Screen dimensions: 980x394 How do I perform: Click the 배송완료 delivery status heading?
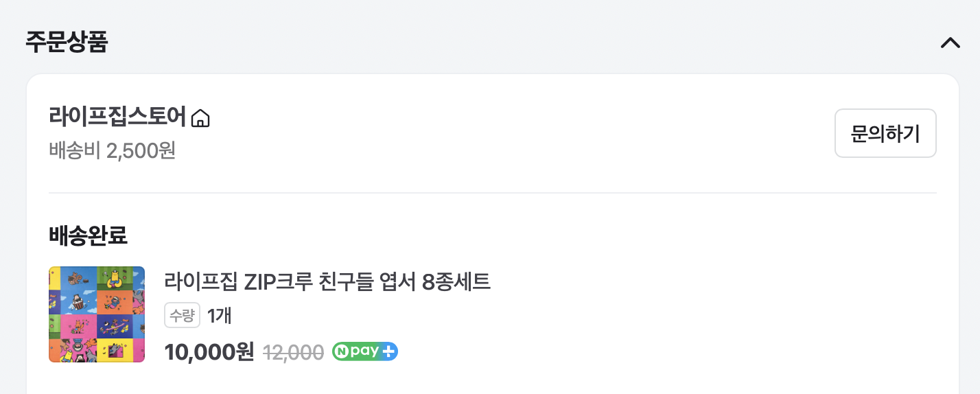click(88, 235)
